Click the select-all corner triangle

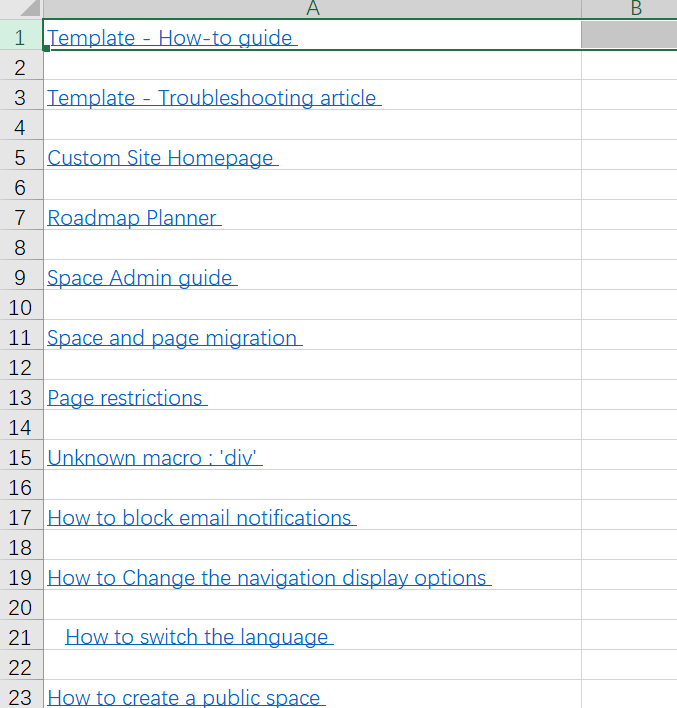coord(30,8)
